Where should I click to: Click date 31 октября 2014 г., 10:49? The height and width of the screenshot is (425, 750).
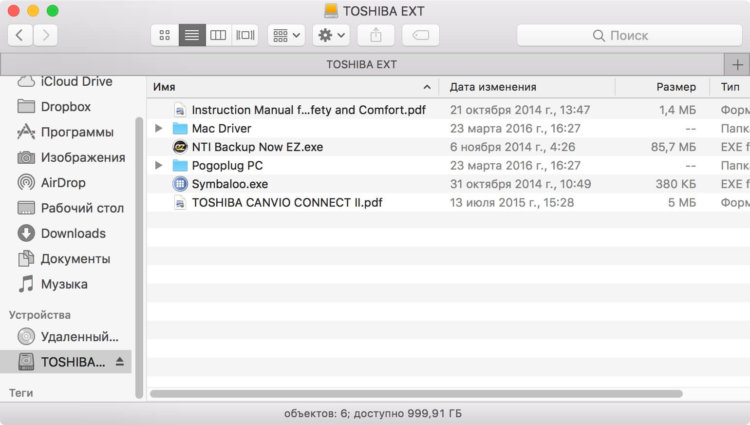pos(520,184)
